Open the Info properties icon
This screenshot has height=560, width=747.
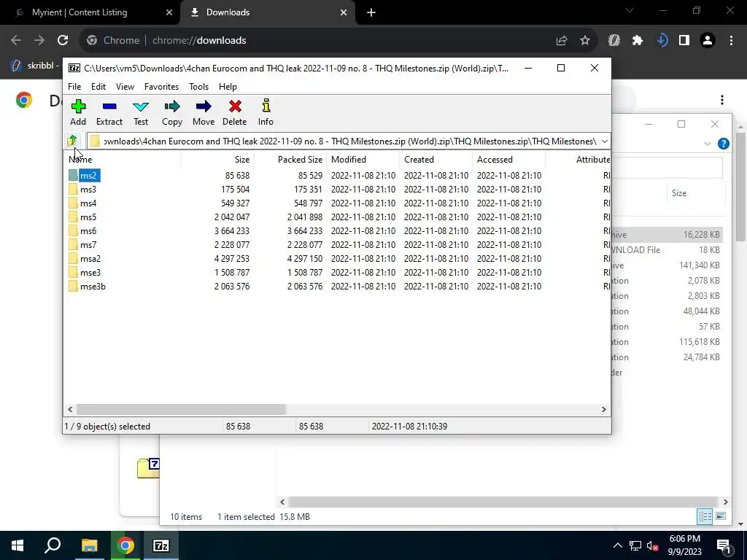(266, 112)
